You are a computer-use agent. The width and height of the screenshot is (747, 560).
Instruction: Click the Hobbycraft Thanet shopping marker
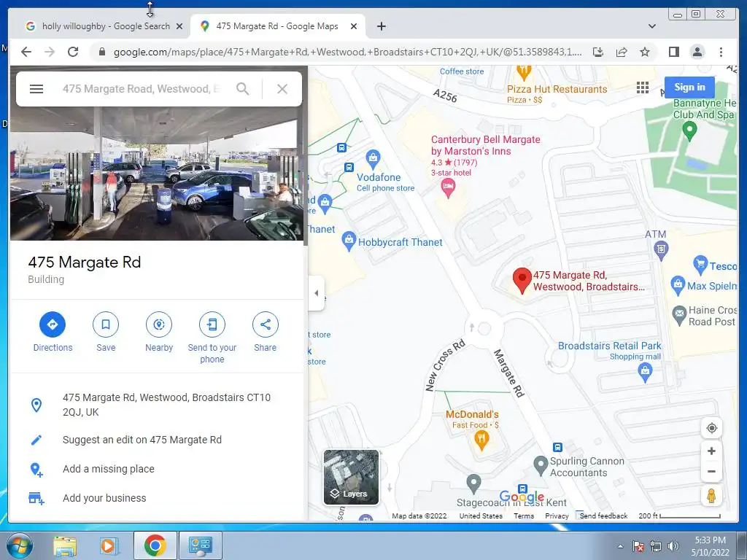point(349,241)
